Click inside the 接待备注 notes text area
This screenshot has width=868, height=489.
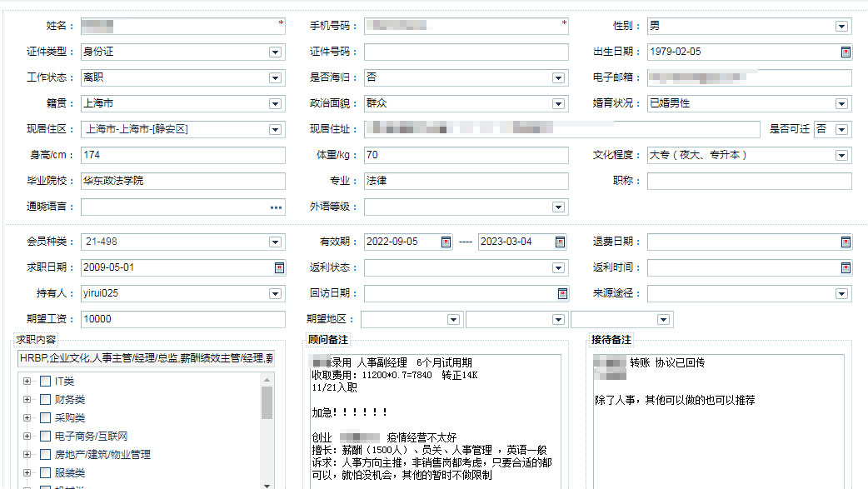pyautogui.click(x=719, y=422)
